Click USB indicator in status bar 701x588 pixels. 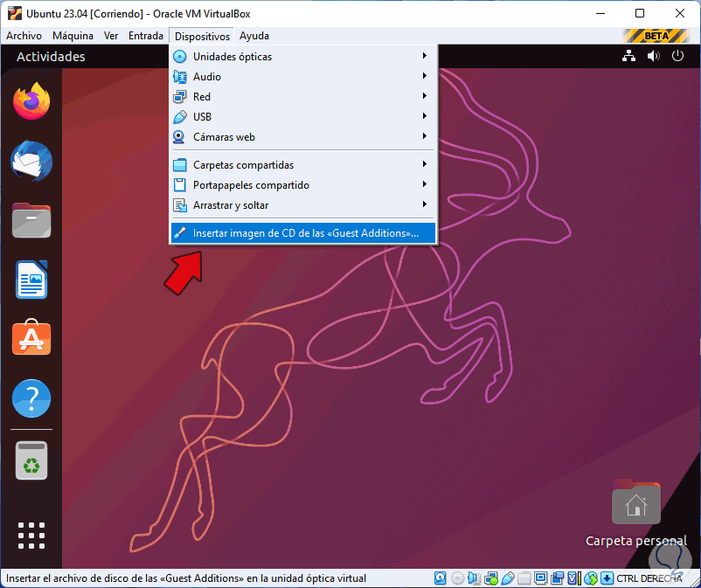pos(508,578)
